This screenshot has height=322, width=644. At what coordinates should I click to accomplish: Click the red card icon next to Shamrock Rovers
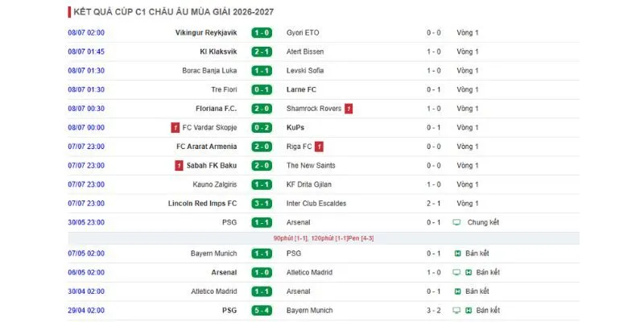pyautogui.click(x=349, y=109)
